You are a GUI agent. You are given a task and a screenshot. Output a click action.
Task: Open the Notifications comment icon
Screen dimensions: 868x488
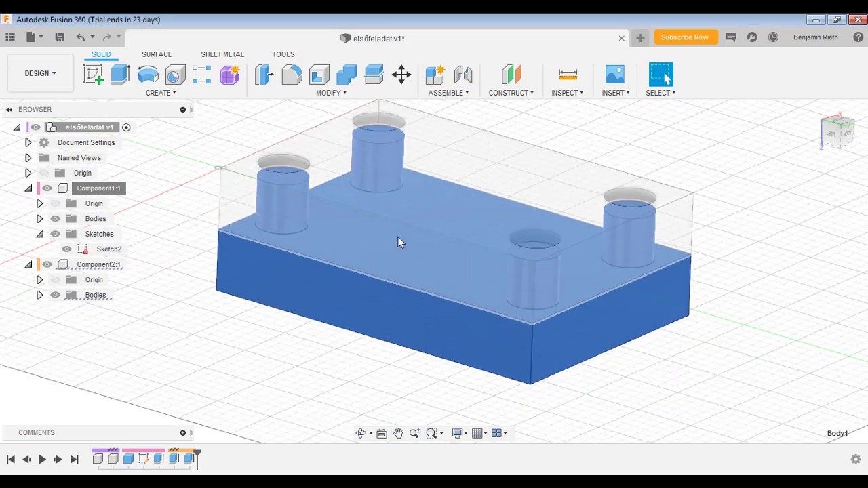[x=731, y=37]
